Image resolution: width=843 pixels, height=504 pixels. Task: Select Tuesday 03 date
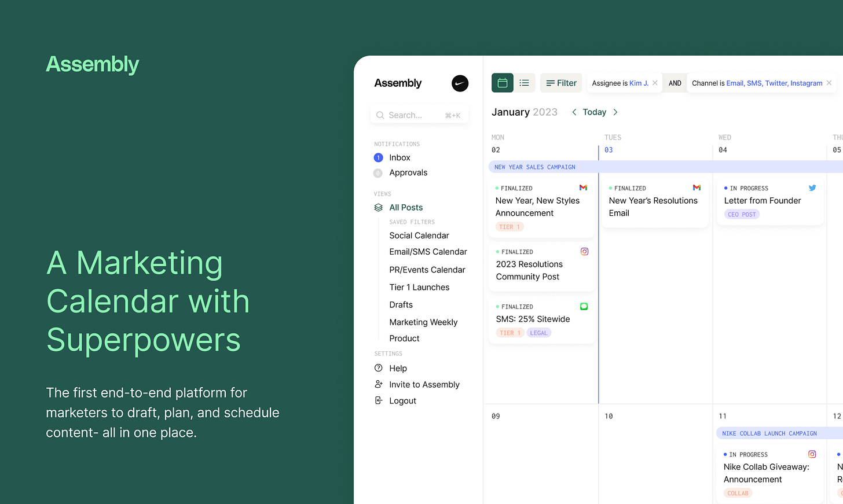[x=609, y=150]
